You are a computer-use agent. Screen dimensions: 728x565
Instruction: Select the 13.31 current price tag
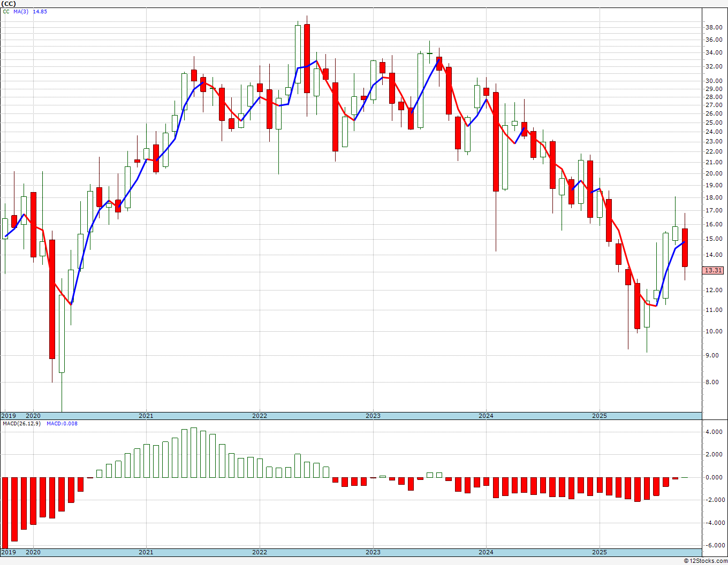[713, 271]
